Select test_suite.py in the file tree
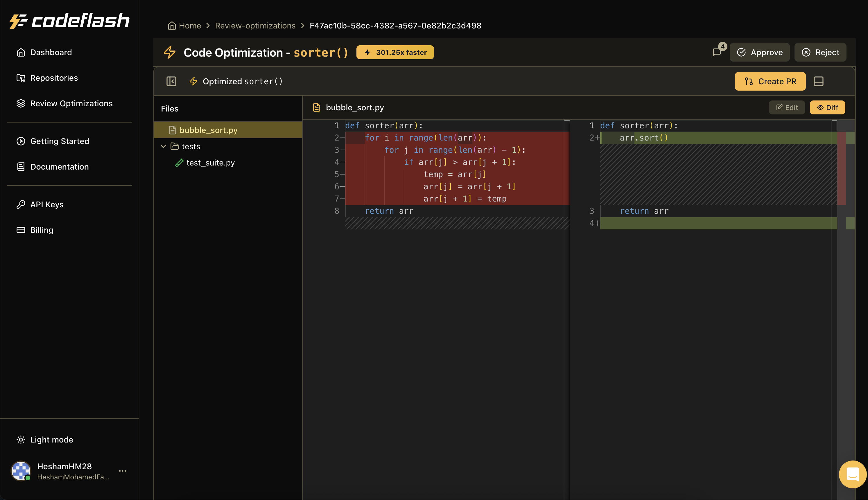Image resolution: width=868 pixels, height=500 pixels. point(211,162)
